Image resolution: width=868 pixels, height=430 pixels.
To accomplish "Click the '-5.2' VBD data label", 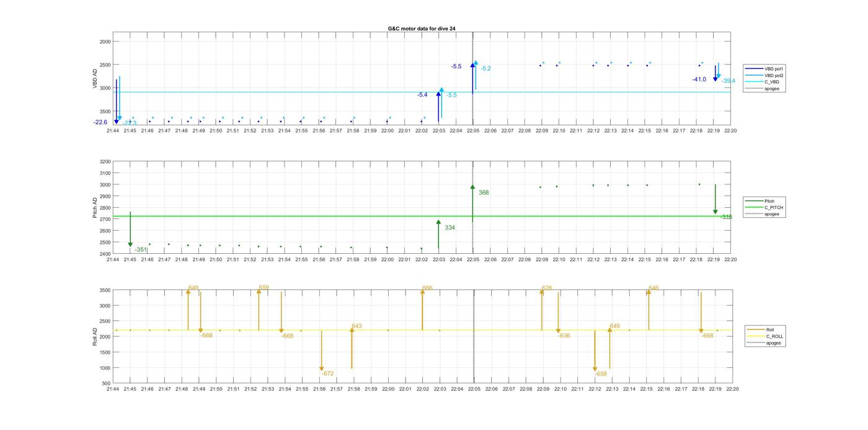I will [485, 68].
